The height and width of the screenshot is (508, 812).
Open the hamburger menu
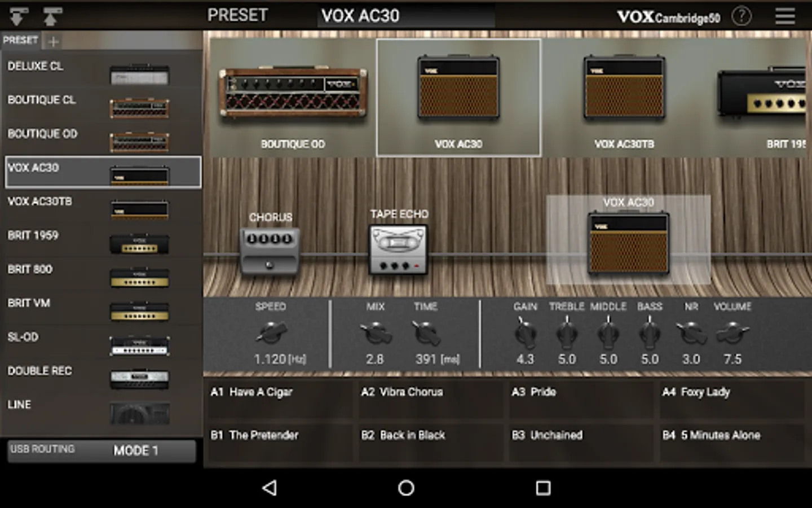click(x=784, y=16)
